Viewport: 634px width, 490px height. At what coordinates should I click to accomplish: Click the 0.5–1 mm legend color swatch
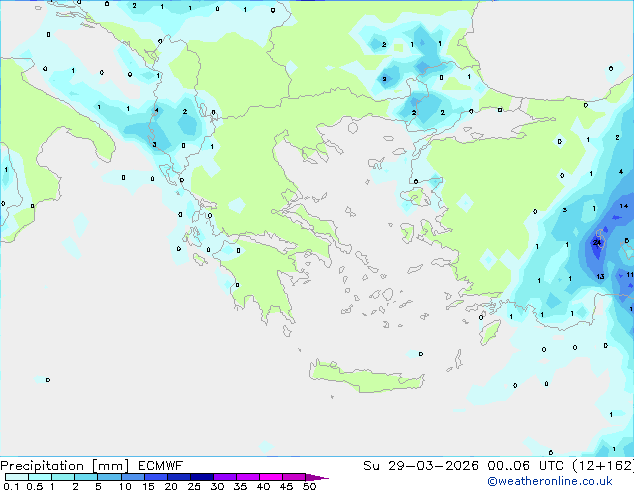[x=40, y=477]
